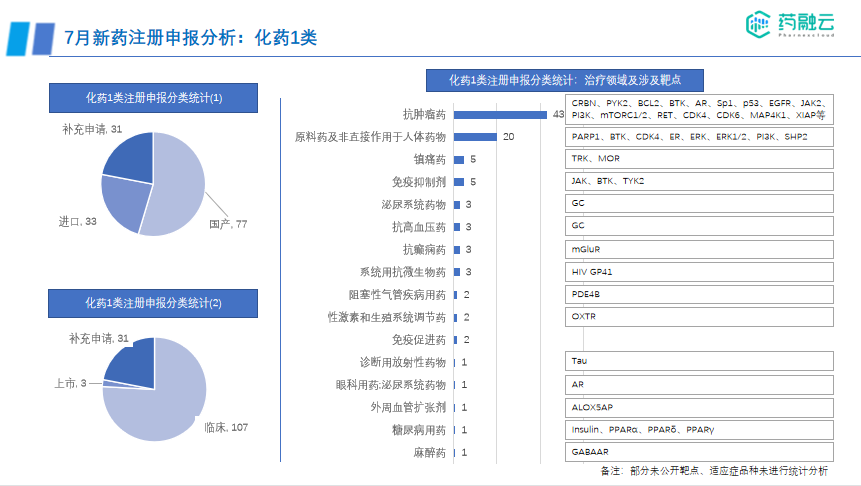Click the 镇痛药 axis label
The height and width of the screenshot is (486, 861).
429,159
